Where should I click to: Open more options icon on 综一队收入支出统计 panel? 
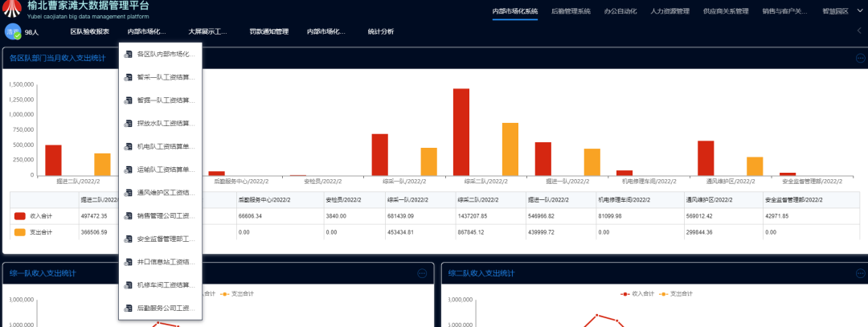click(x=422, y=273)
